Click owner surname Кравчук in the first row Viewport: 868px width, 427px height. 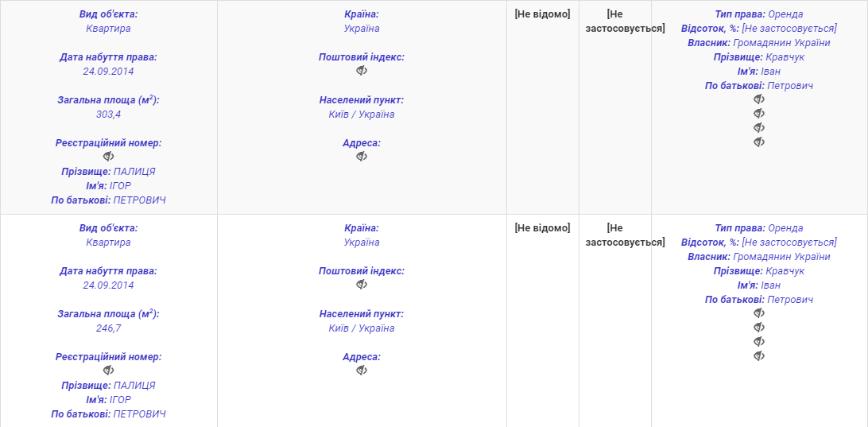pyautogui.click(x=785, y=57)
